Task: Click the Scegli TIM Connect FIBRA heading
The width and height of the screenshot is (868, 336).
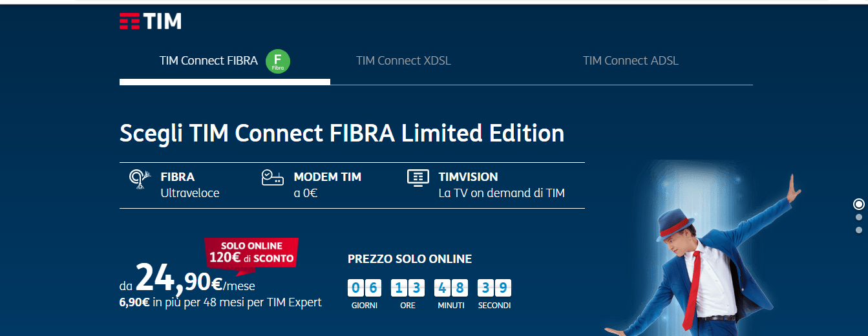Action: point(342,133)
